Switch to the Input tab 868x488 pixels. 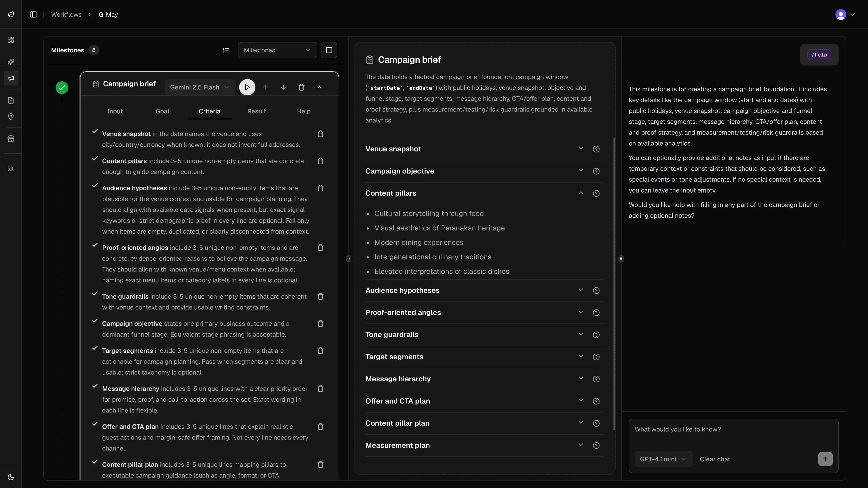pyautogui.click(x=115, y=111)
